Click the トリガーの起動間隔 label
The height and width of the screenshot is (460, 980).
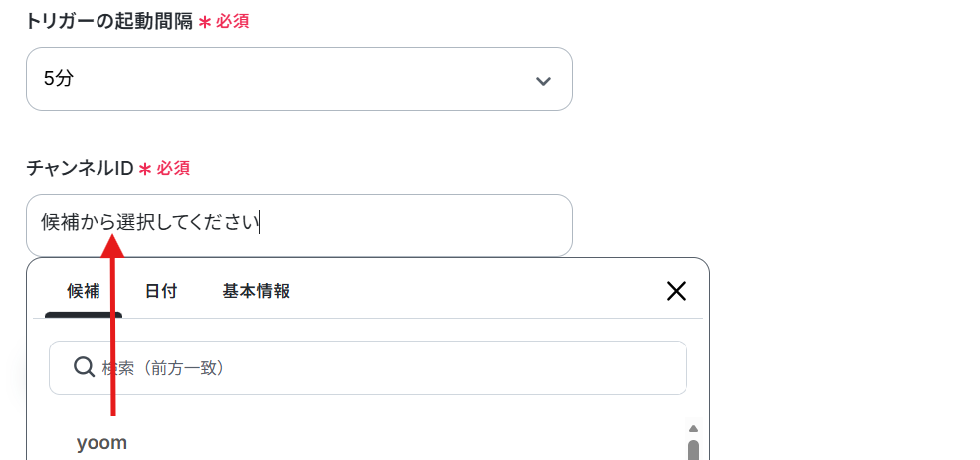109,21
